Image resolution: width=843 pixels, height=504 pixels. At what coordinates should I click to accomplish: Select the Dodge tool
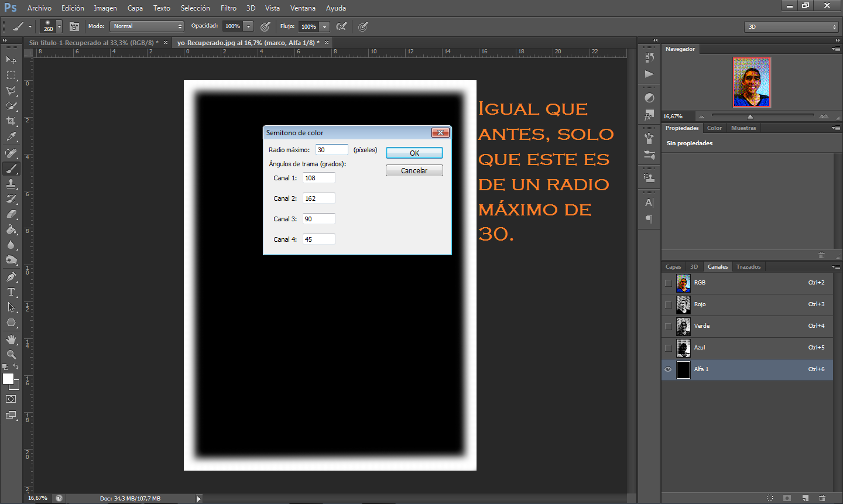pos(11,260)
